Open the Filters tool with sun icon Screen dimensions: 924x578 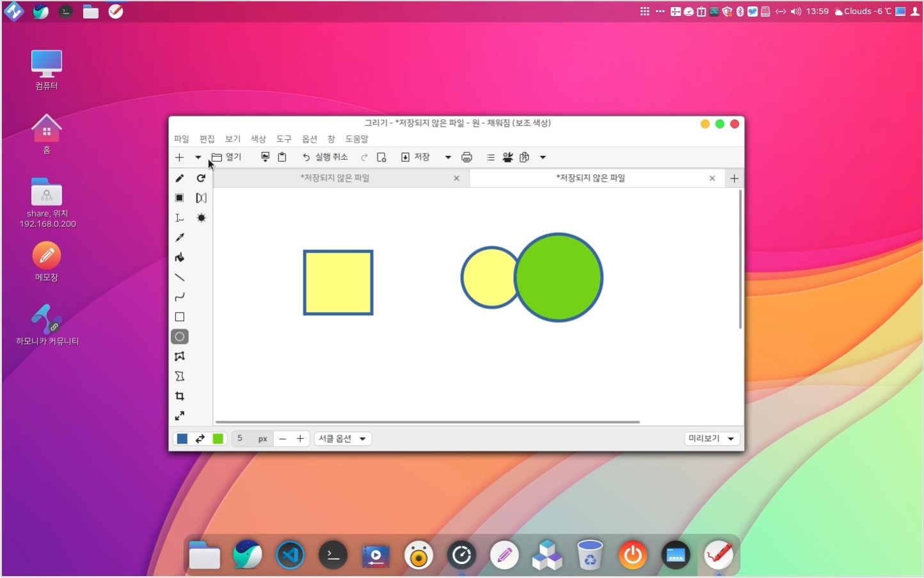tap(201, 218)
